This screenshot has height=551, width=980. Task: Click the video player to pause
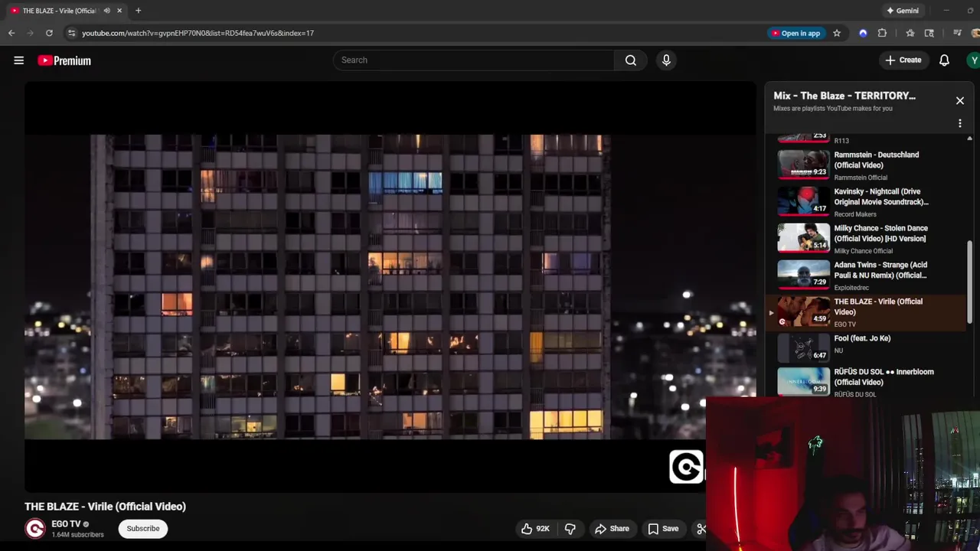[390, 287]
